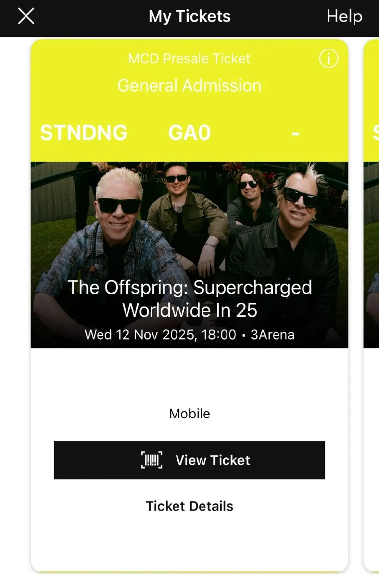
Task: Click the barcode icon on View Ticket
Action: pos(152,460)
